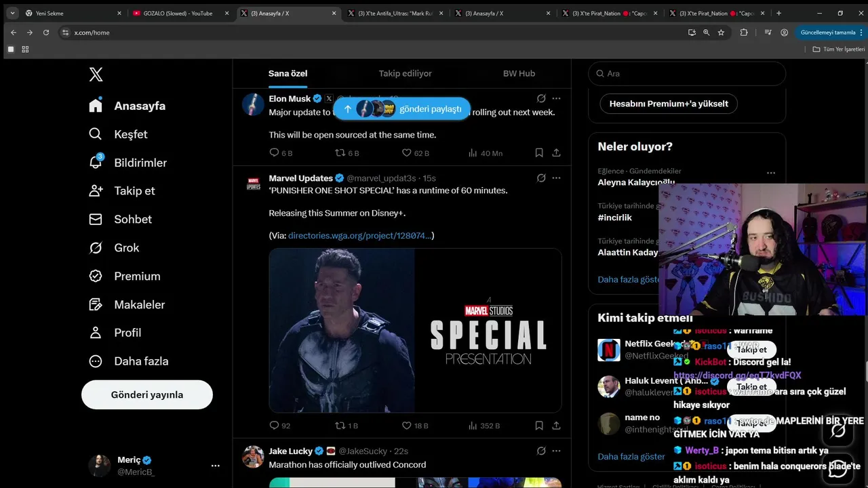Bookmark this page with star icon
The width and height of the screenshot is (868, 488).
(x=721, y=33)
